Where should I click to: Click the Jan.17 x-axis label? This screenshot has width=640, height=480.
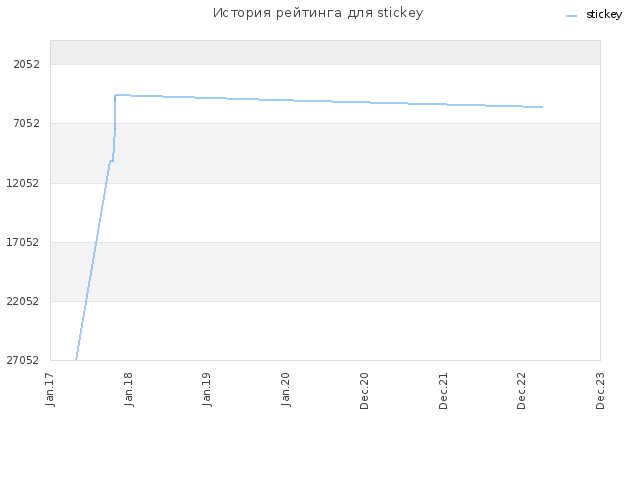pyautogui.click(x=50, y=389)
